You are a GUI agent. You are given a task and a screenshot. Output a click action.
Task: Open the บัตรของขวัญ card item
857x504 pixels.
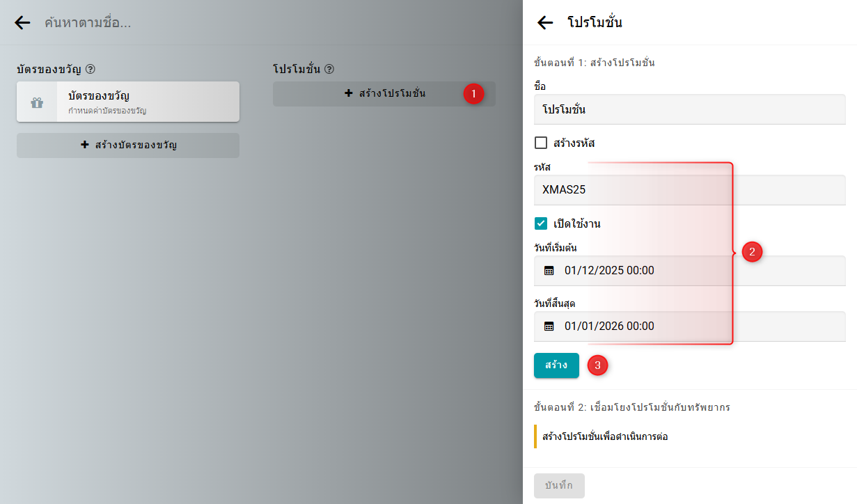click(x=146, y=102)
